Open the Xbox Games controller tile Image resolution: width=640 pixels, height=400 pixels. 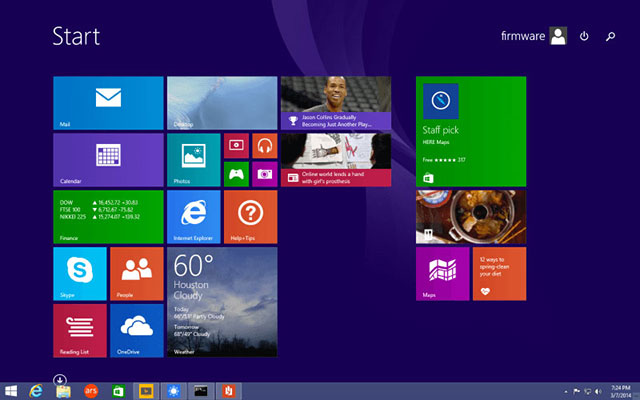coord(237,174)
